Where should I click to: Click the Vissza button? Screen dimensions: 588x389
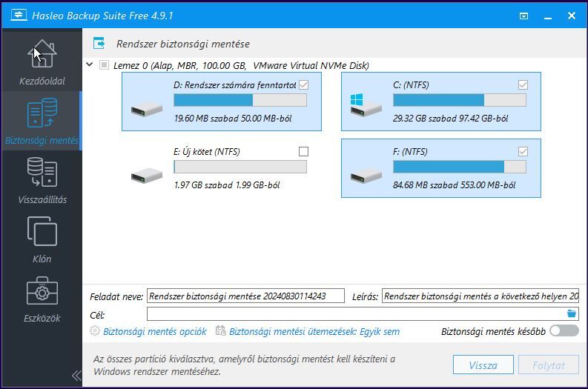[483, 365]
